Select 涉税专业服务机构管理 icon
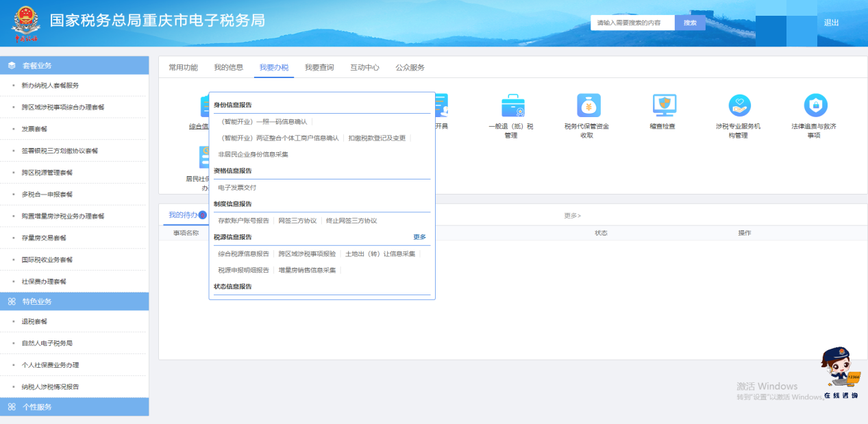868x424 pixels. tap(739, 106)
